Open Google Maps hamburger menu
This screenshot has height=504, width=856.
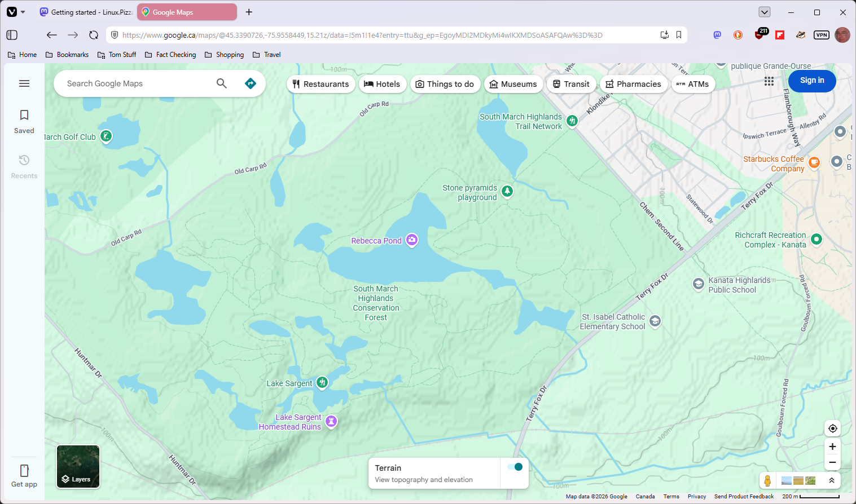tap(24, 83)
